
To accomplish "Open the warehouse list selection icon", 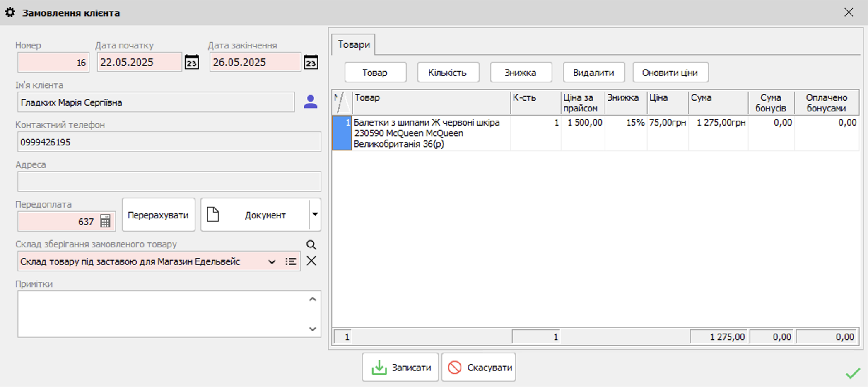I will pyautogui.click(x=291, y=261).
